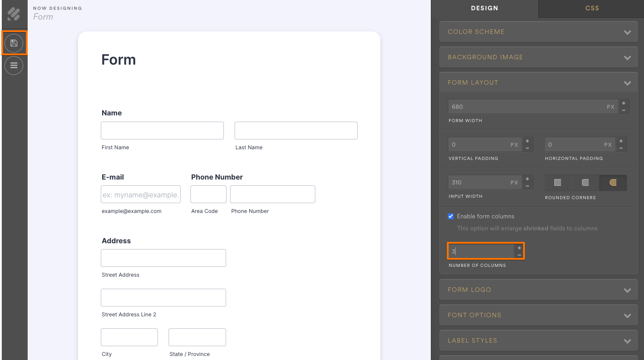This screenshot has width=644, height=360.
Task: Choose the fully rounded corners option
Action: (x=613, y=182)
